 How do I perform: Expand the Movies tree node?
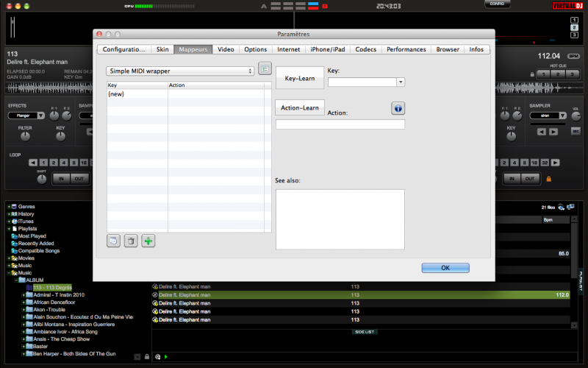(9, 258)
